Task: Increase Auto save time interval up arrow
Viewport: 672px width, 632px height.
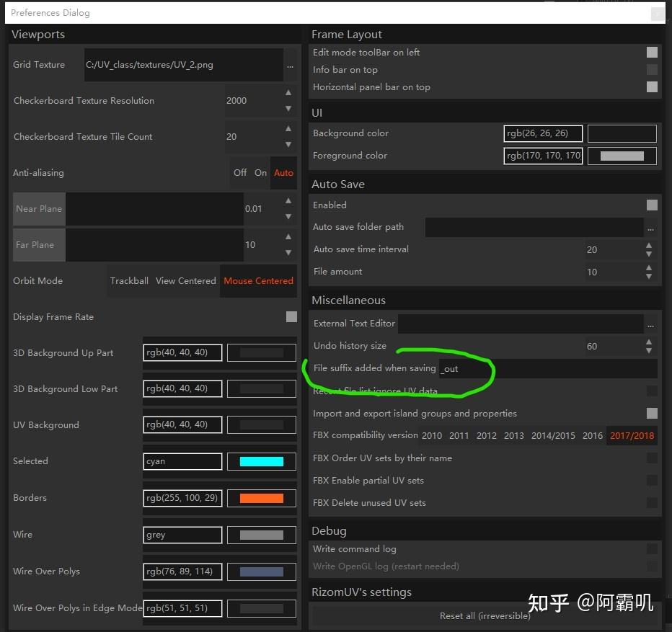Action: point(649,245)
